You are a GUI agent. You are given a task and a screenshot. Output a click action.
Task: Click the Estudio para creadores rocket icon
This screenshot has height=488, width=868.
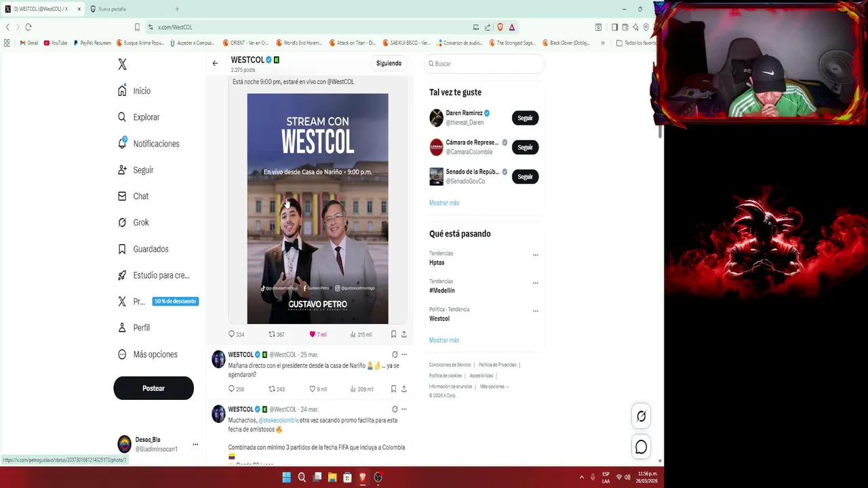pos(122,275)
